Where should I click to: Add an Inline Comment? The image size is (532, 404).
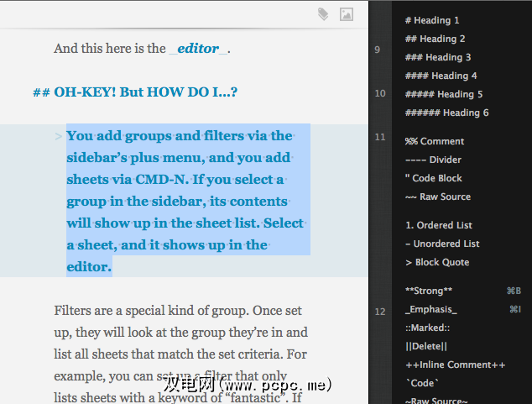455,365
